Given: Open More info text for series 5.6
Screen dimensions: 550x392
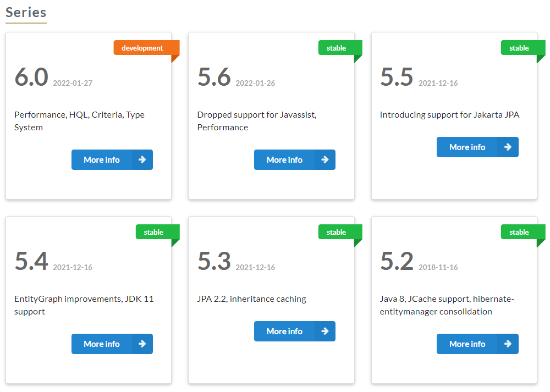Looking at the screenshot, I should click(x=284, y=159).
